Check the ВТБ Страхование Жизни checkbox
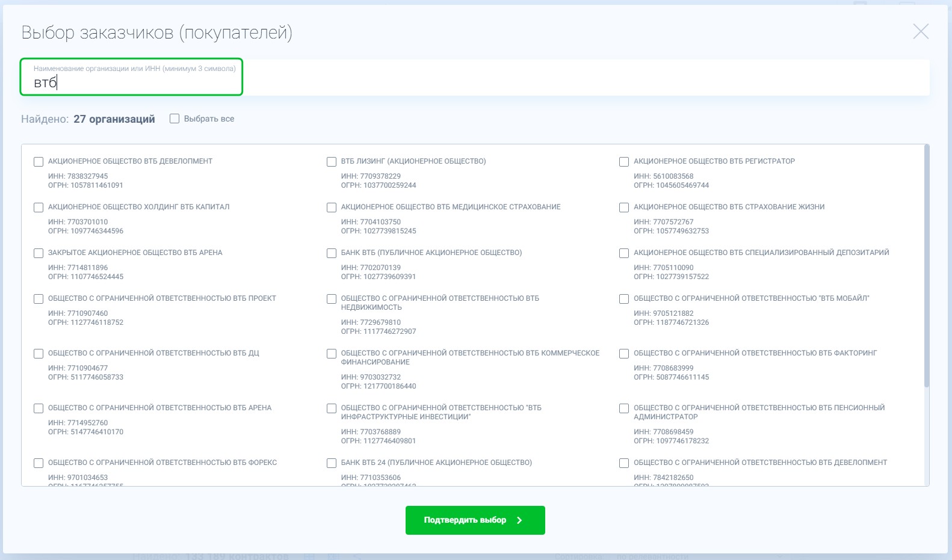Screen dimensions: 952x560 (624, 208)
